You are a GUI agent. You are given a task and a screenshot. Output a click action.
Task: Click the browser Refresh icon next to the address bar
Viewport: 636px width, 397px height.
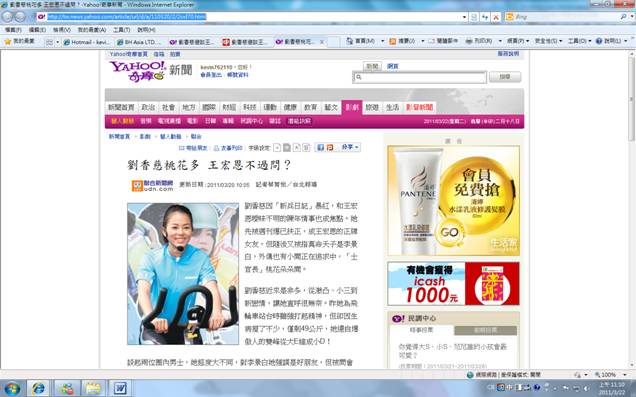coord(485,17)
